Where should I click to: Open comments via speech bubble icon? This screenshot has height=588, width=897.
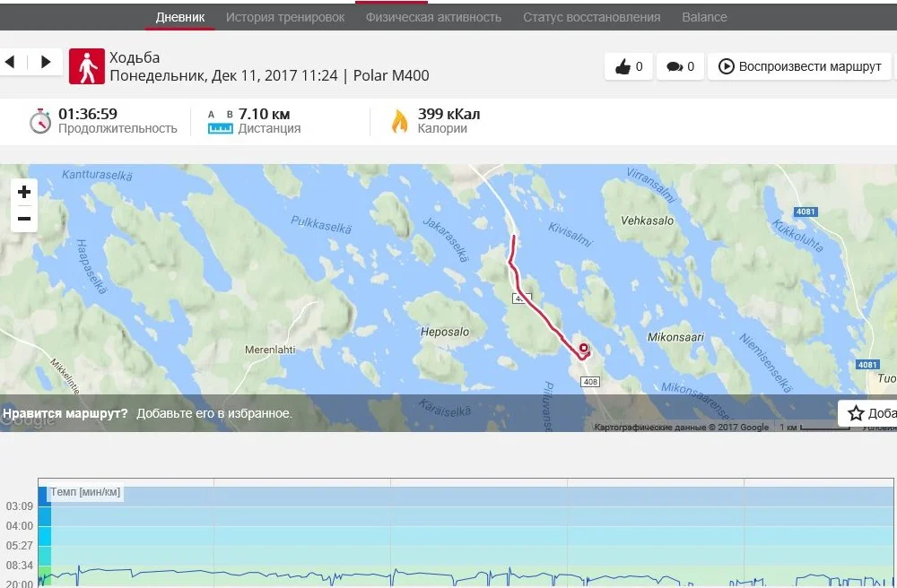(680, 66)
